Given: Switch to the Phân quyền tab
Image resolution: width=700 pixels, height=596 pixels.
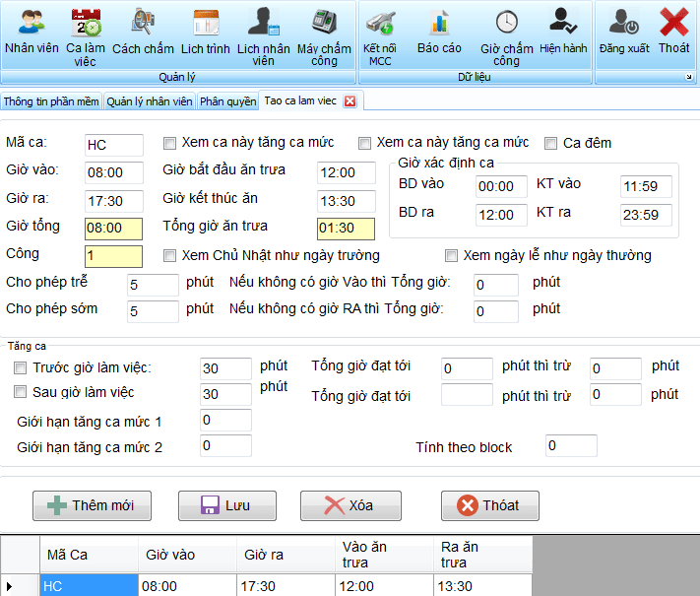Looking at the screenshot, I should pyautogui.click(x=226, y=101).
